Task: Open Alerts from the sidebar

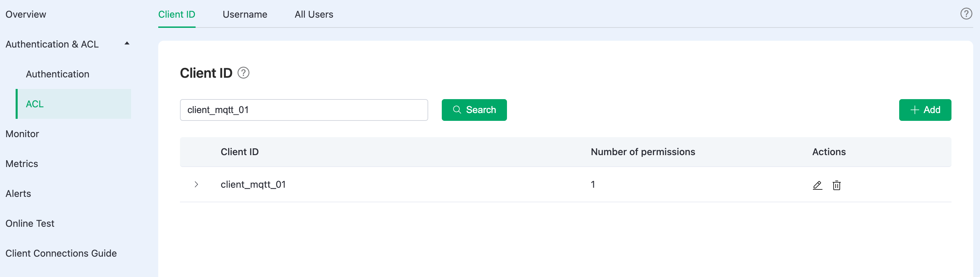Action: tap(18, 194)
